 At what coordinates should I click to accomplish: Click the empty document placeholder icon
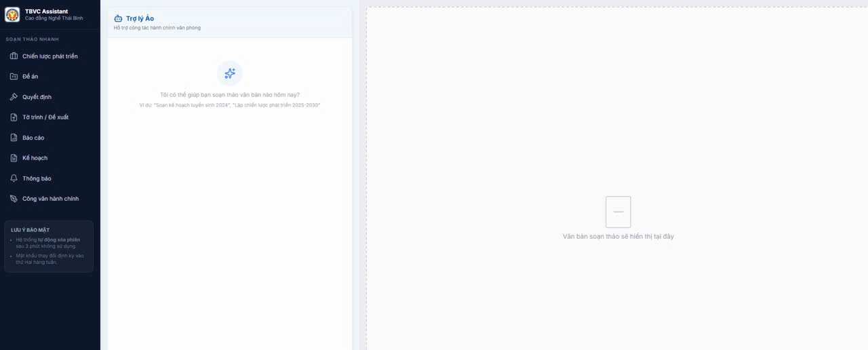618,212
